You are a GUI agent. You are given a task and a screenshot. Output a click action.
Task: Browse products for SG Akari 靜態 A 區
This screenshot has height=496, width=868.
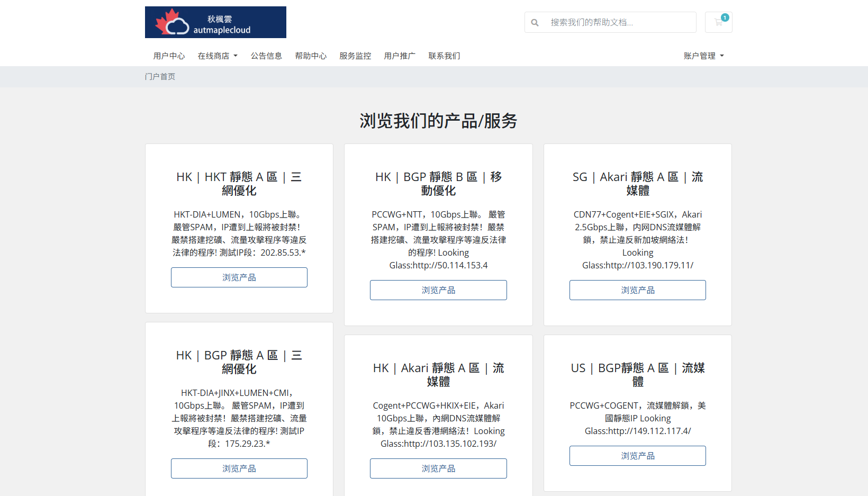tap(637, 290)
